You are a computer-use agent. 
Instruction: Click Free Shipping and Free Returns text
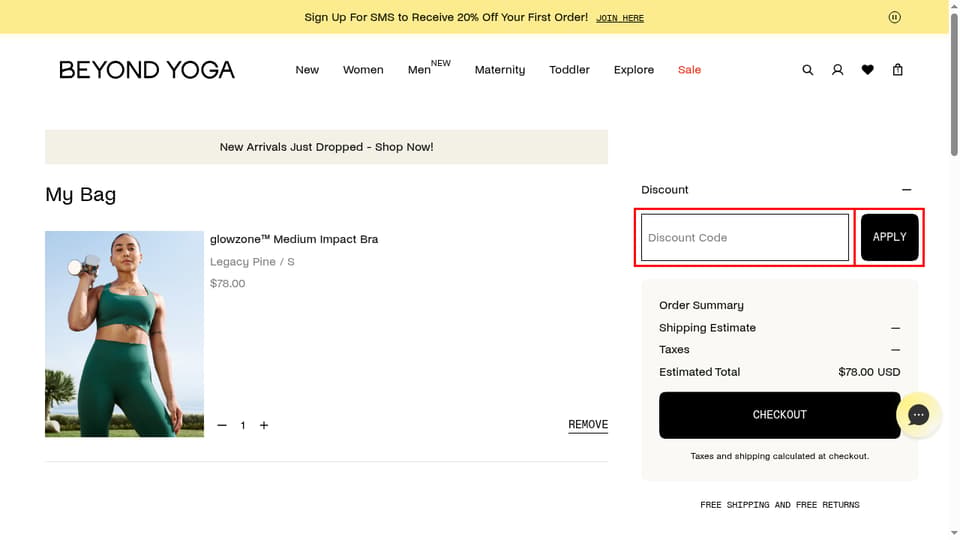pos(779,505)
